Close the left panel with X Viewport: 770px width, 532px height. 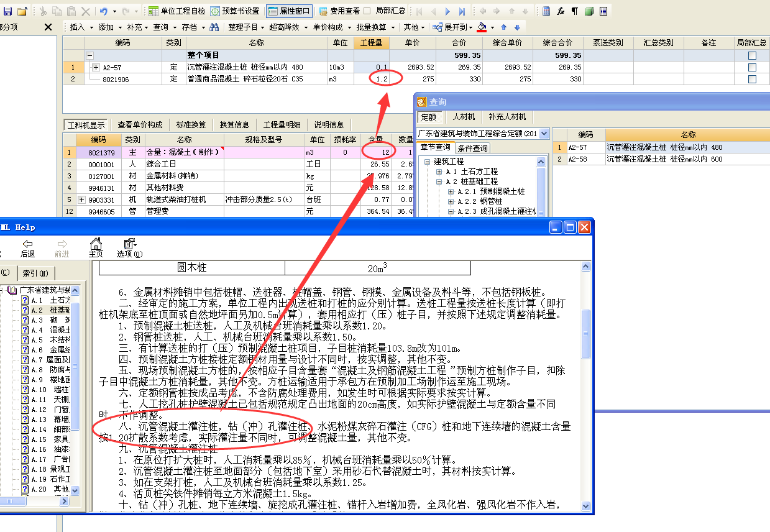(x=48, y=27)
